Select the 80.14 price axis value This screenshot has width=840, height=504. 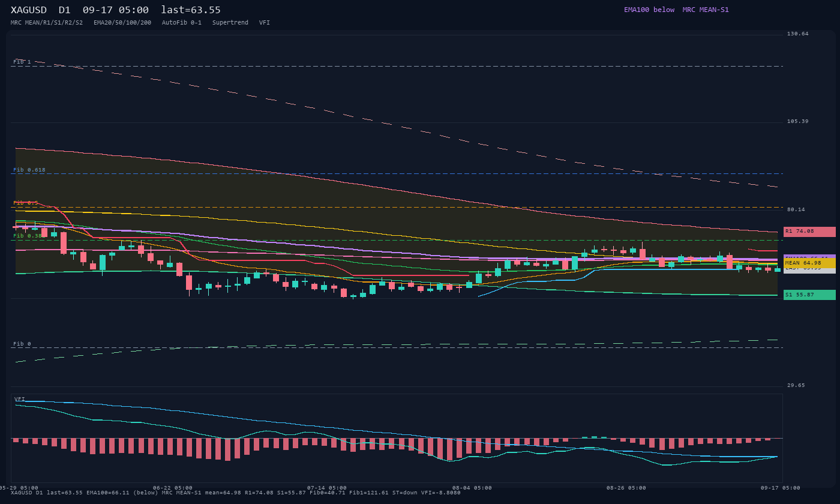click(796, 209)
